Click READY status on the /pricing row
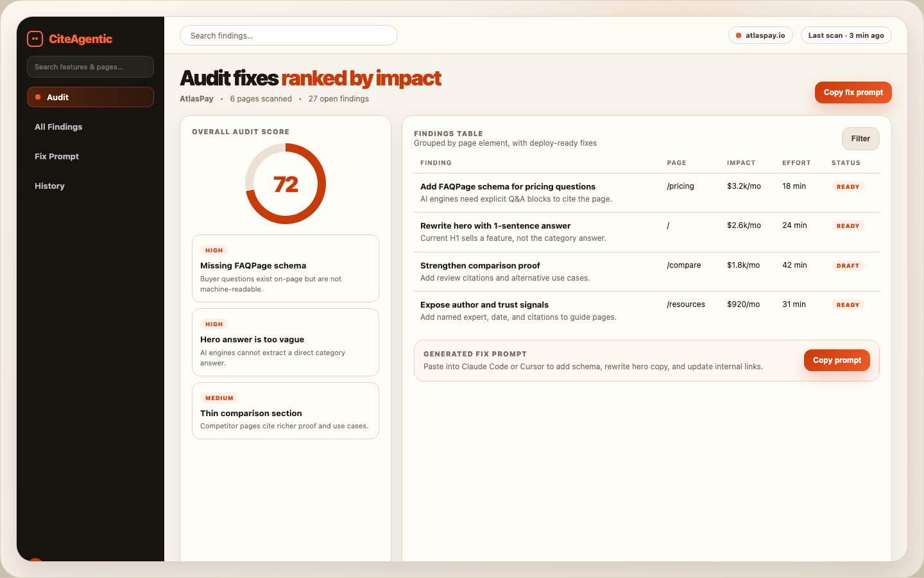Image resolution: width=924 pixels, height=578 pixels. click(x=848, y=187)
